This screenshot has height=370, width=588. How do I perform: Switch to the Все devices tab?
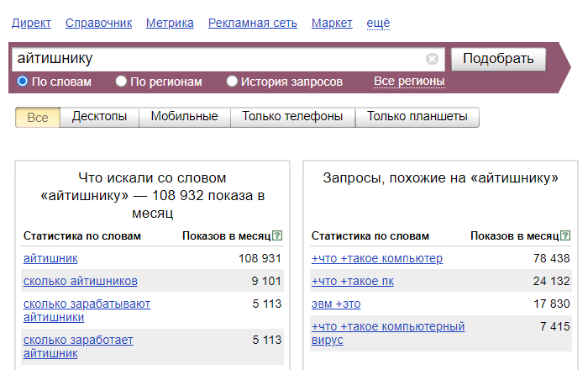pos(38,118)
